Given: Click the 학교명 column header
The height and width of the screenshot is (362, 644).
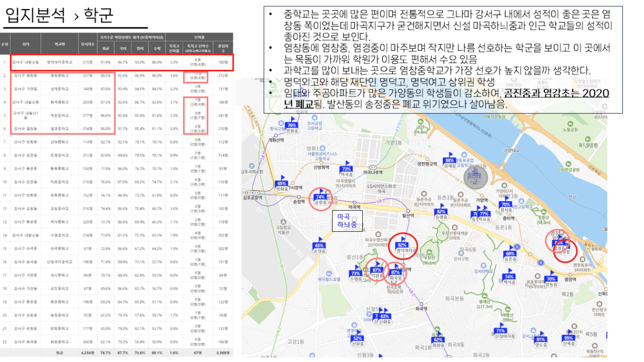Looking at the screenshot, I should [59, 45].
